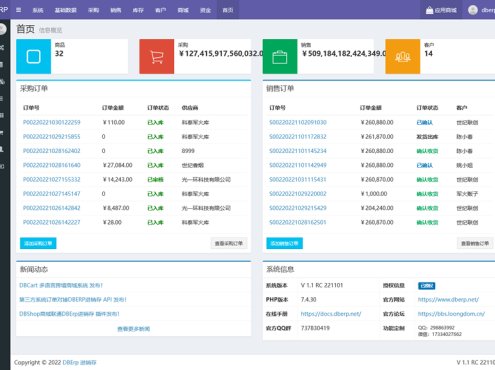Image resolution: width=495 pixels, height=370 pixels.
Task: Click the blue add purchase order button
Action: click(38, 243)
